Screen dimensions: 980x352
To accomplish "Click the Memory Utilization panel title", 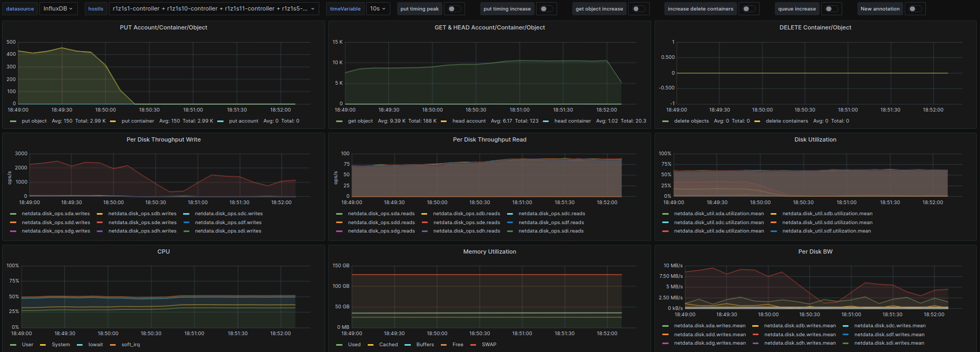I will (489, 252).
